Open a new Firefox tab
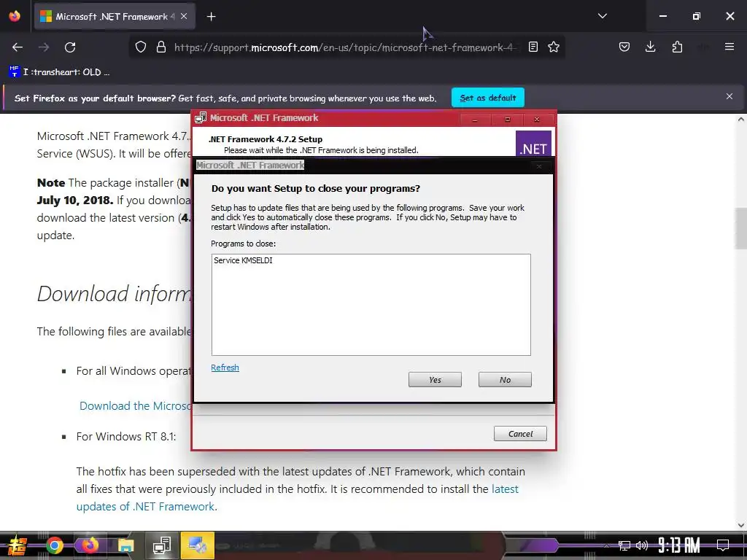Viewport: 747px width, 560px height. click(212, 17)
